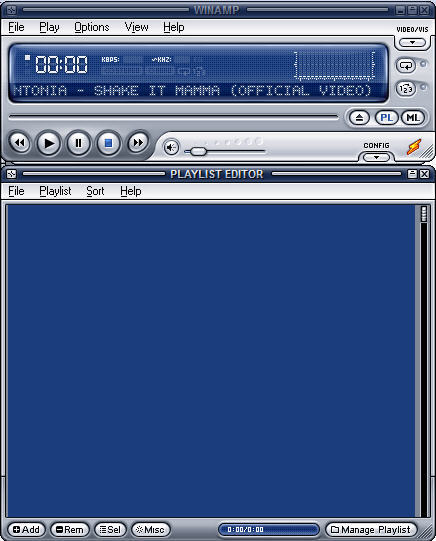Open Winamp main window system menu icon

11,10
